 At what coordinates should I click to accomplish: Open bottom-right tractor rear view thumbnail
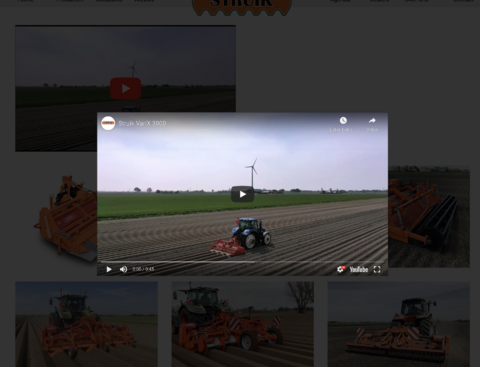[399, 324]
